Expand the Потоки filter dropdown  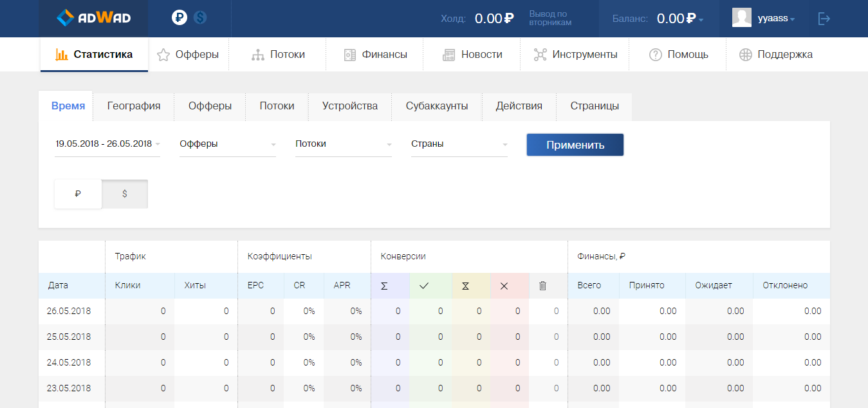[x=344, y=144]
